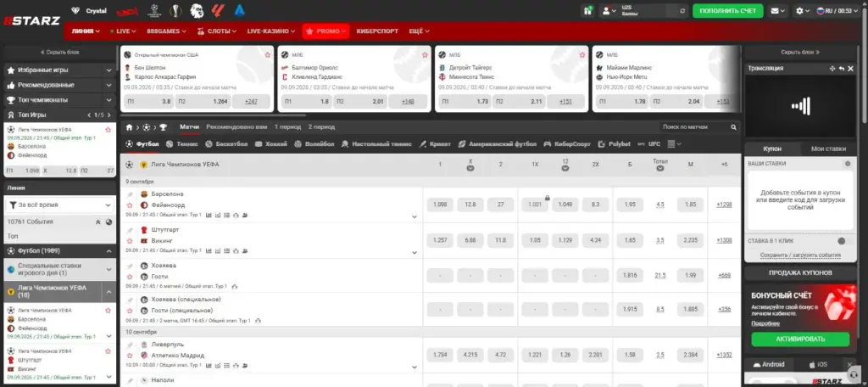The image size is (868, 387).
Task: Select Настольный теннис sport filter
Action: pos(376,144)
